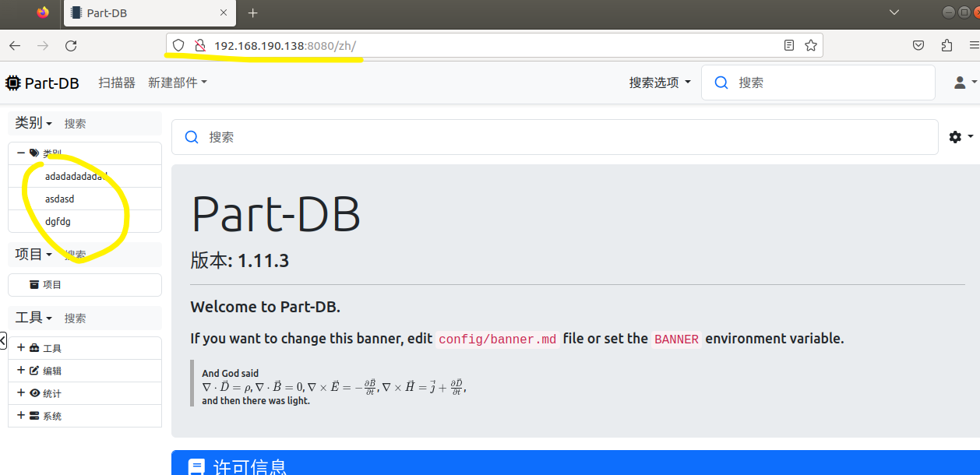Viewport: 980px width, 475px height.
Task: Click the magnifier icon in main search
Action: tap(192, 137)
